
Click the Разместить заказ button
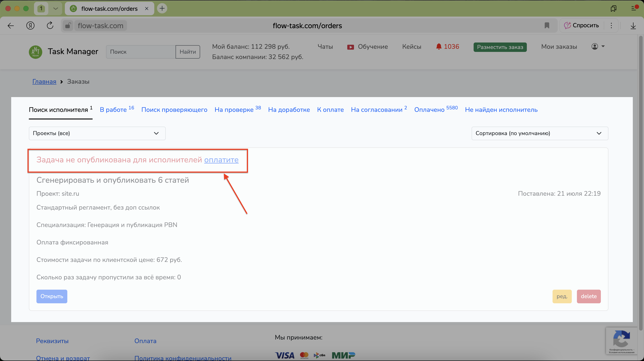[x=500, y=47]
